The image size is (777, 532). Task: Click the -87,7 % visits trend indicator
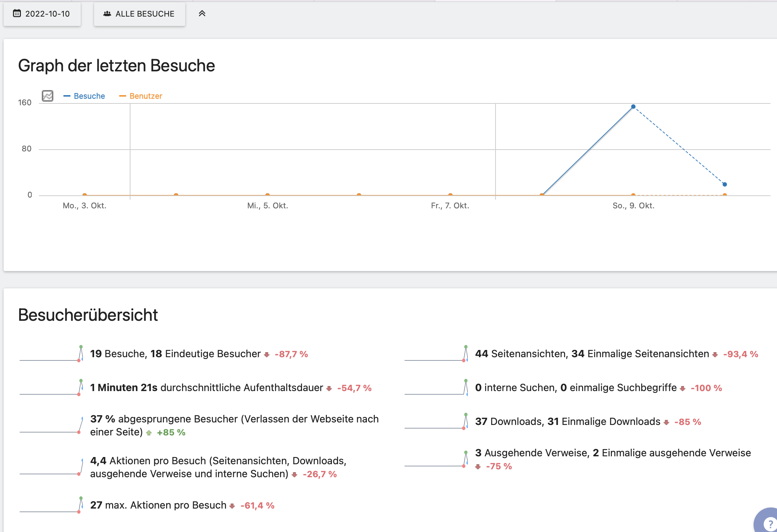point(291,354)
